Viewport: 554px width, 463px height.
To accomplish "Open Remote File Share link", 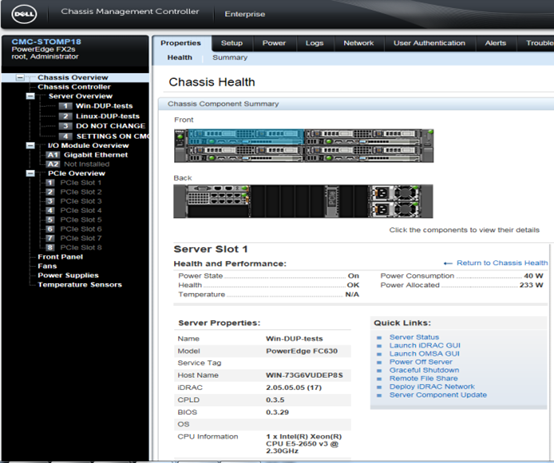I will tap(424, 379).
